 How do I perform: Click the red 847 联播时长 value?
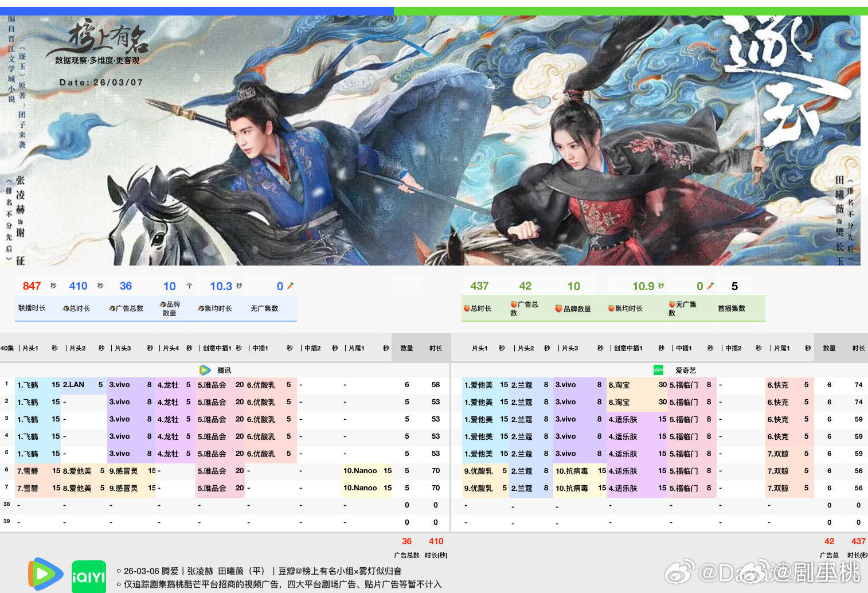32,286
